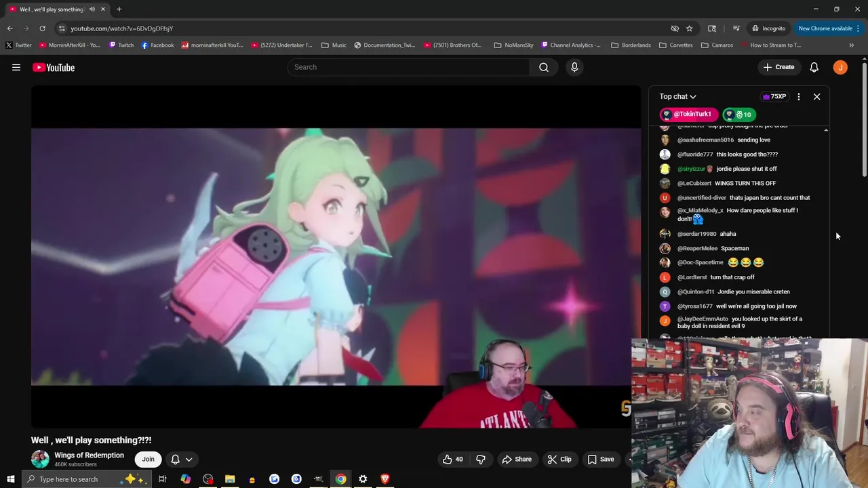Open Documentation_Twi bookmark
Image resolution: width=868 pixels, height=488 pixels.
point(384,45)
